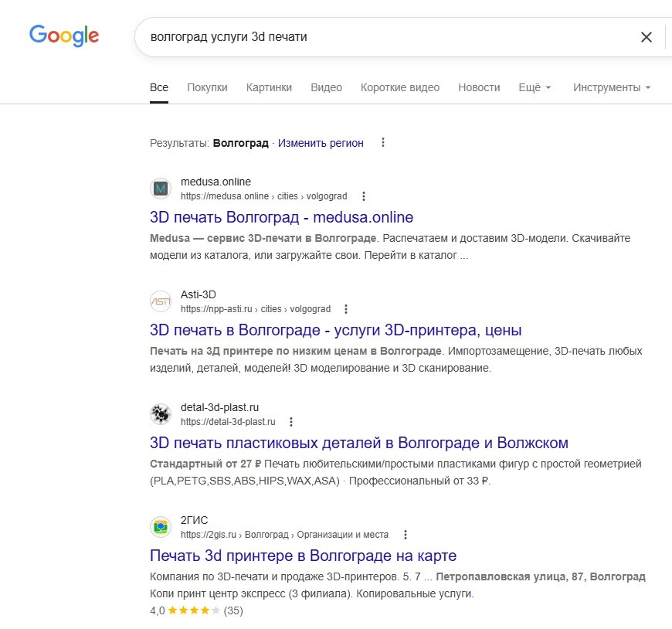Viewport: 672px width, 629px height.
Task: Clear the search query with X icon
Action: [x=647, y=37]
